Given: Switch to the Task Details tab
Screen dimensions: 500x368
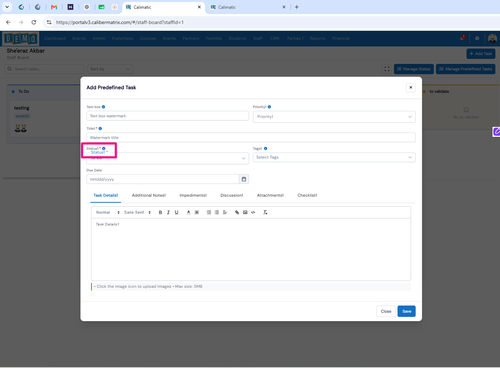Looking at the screenshot, I should click(x=106, y=195).
